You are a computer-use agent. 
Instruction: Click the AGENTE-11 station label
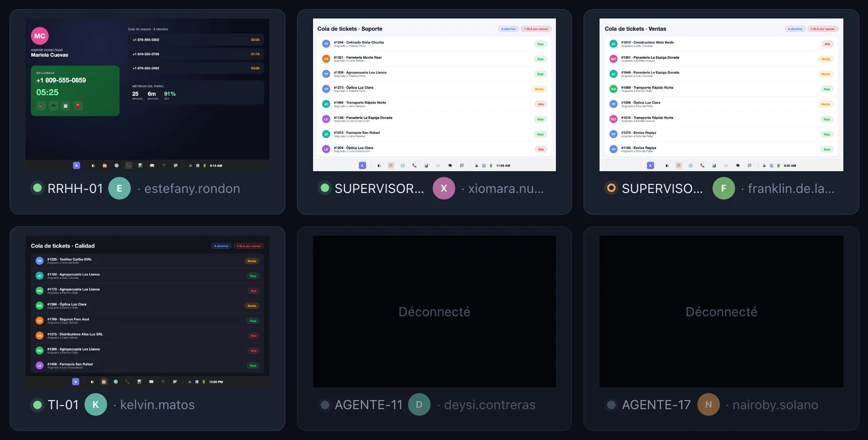369,405
